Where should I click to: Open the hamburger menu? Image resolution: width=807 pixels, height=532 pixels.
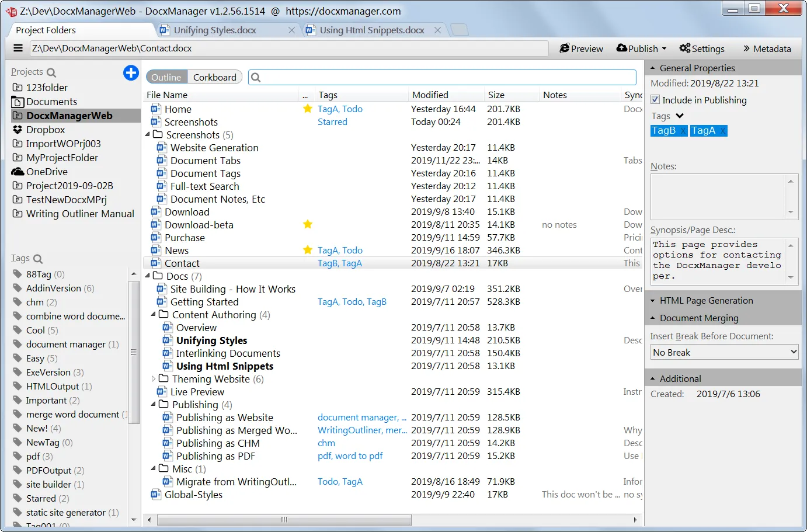pos(18,48)
